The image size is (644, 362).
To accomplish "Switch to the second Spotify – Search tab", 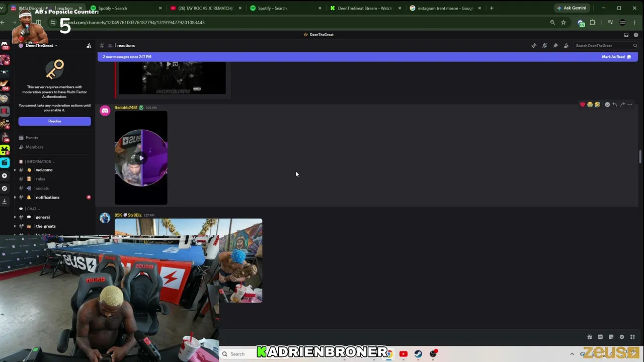I will 285,8.
